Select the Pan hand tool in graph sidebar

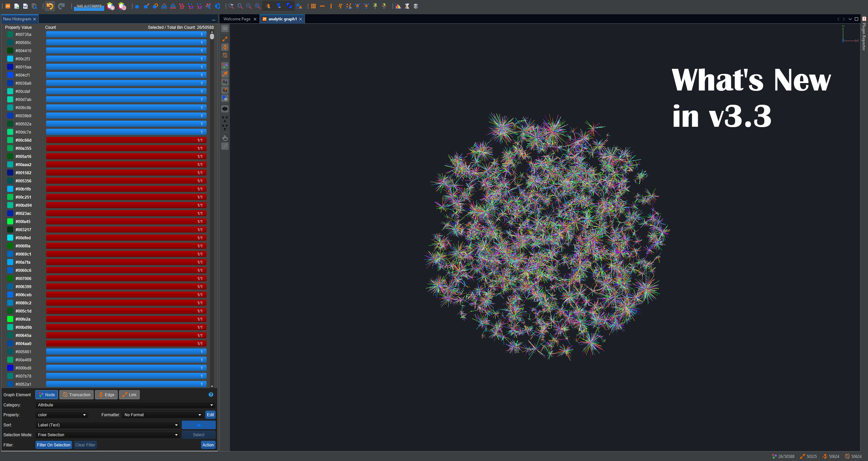click(x=225, y=138)
